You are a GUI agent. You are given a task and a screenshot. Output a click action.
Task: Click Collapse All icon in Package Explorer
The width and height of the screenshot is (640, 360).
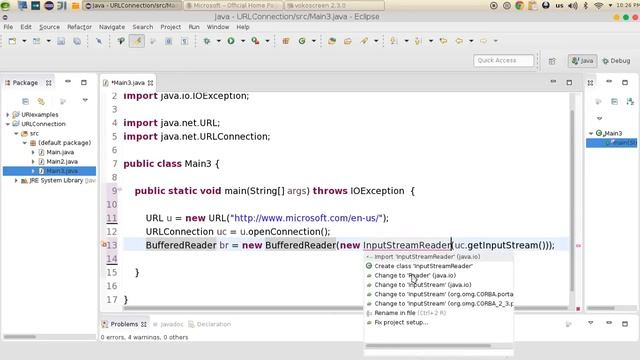pos(25,101)
